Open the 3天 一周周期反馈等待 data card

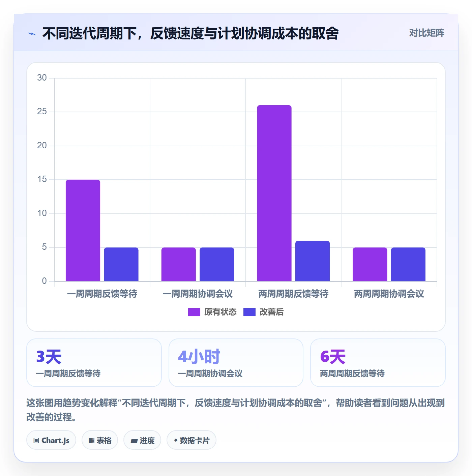pos(94,363)
